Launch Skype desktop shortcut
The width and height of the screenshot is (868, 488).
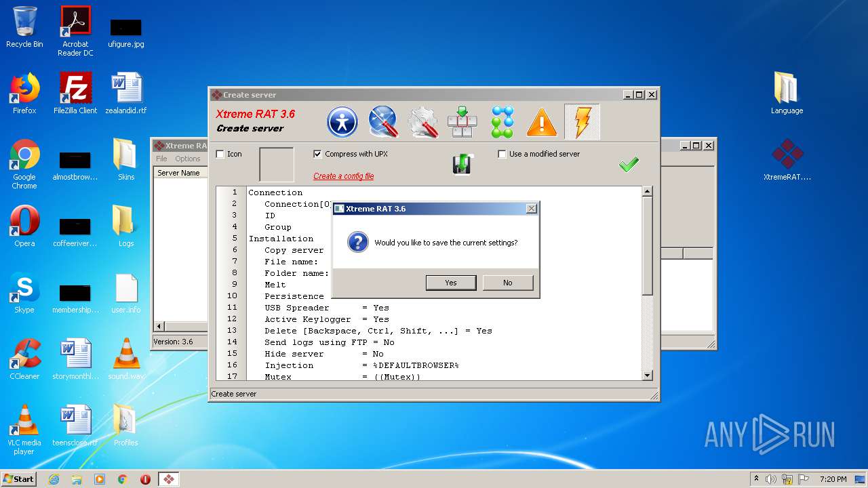24,293
